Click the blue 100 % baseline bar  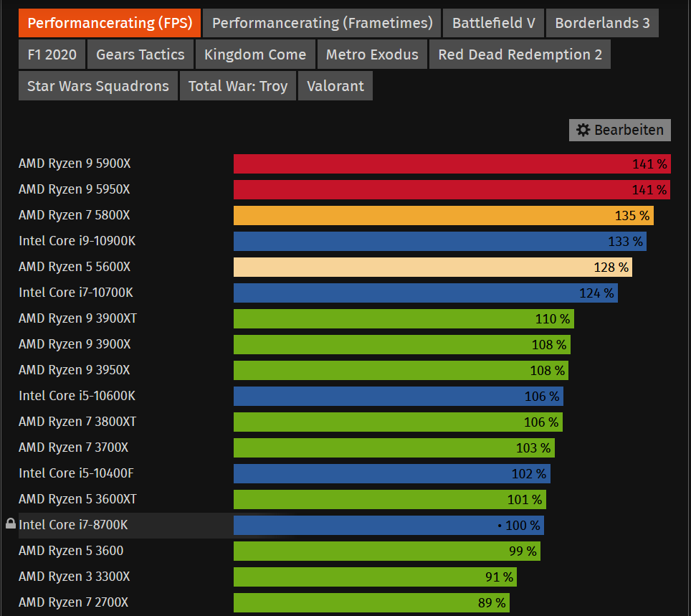click(389, 525)
